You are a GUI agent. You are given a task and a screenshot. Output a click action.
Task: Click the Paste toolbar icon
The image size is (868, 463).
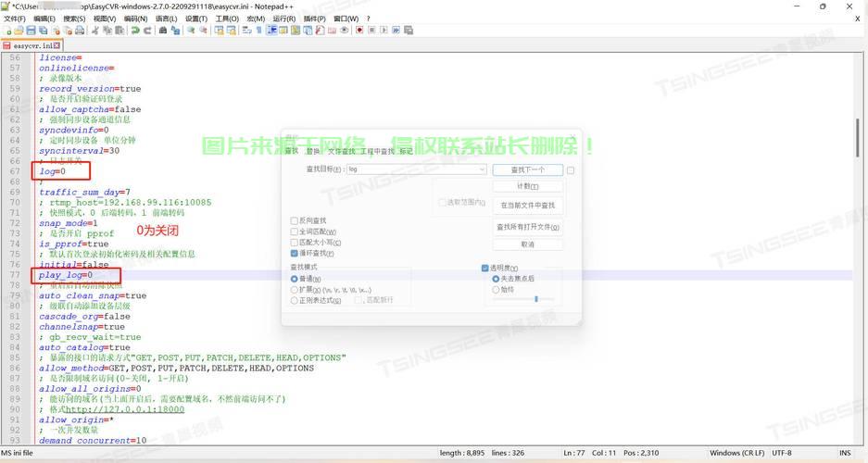[x=119, y=31]
